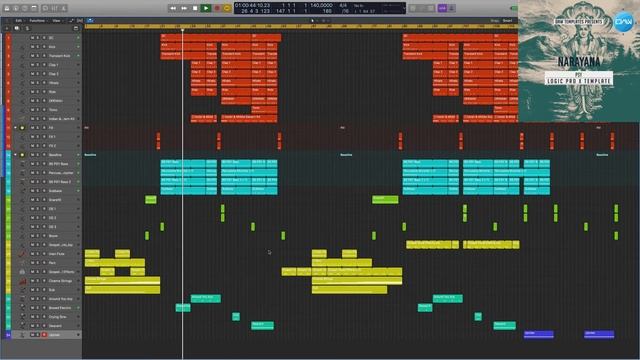Select the Pad track name
This screenshot has width=640, height=360.
click(x=52, y=263)
